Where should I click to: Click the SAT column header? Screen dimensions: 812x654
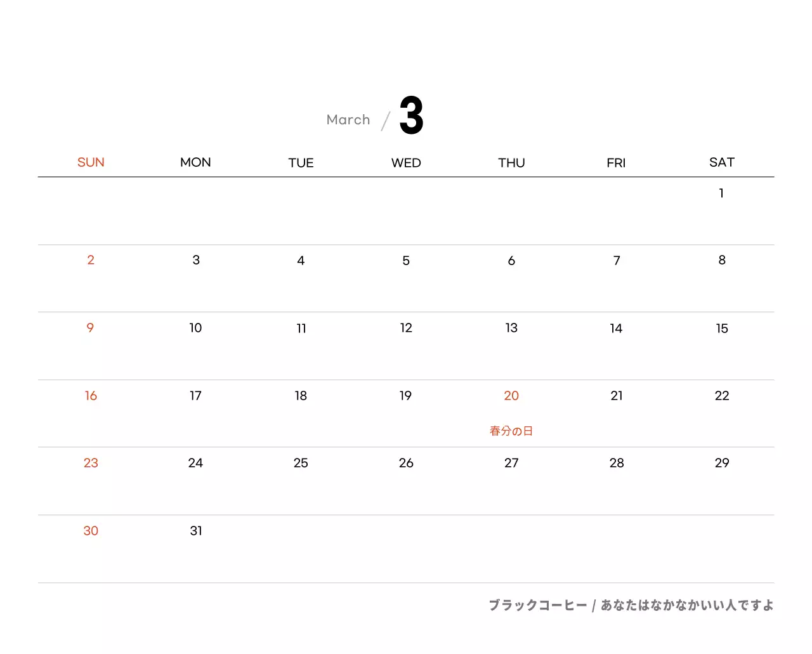click(721, 162)
